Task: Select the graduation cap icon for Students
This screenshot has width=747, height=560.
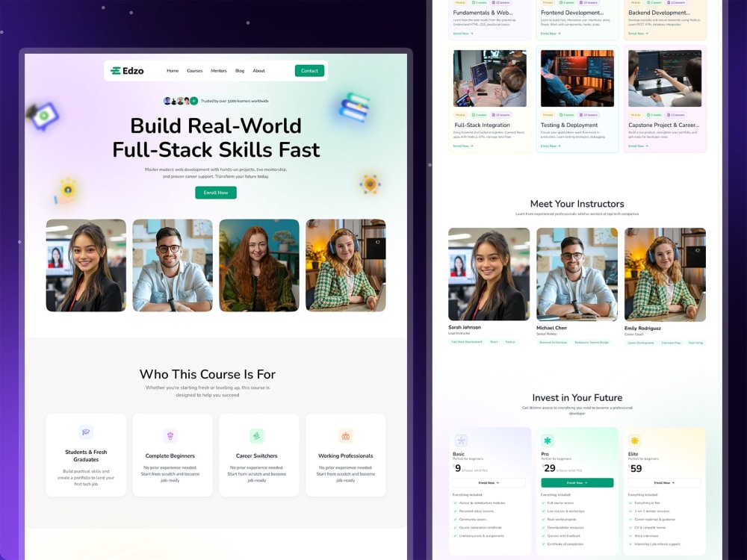Action: [x=86, y=432]
